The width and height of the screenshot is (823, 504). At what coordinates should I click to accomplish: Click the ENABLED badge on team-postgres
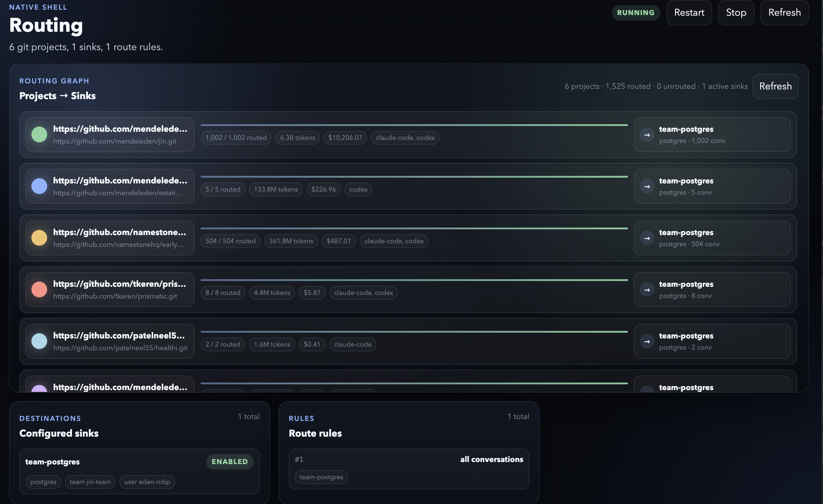tap(230, 462)
